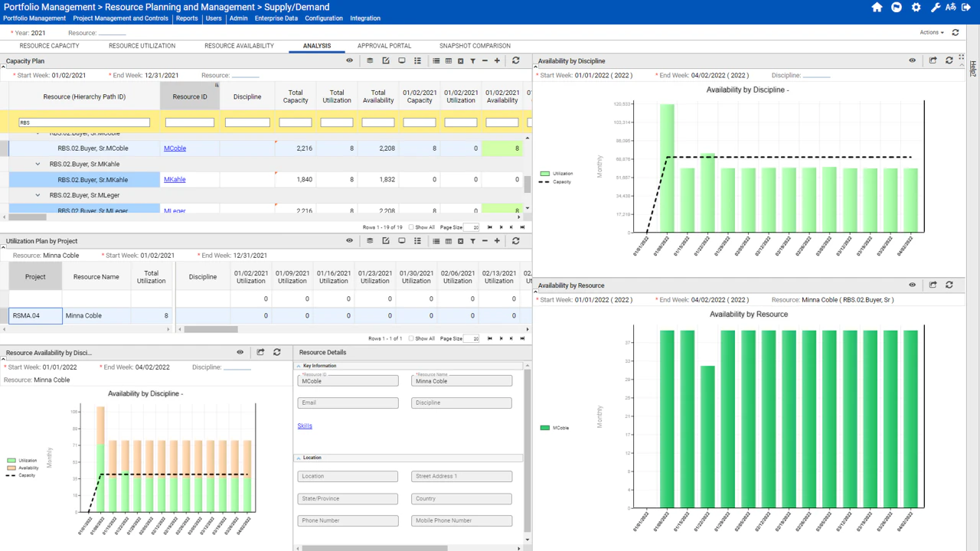This screenshot has height=551, width=980.
Task: Open the Reports menu
Action: (x=187, y=18)
